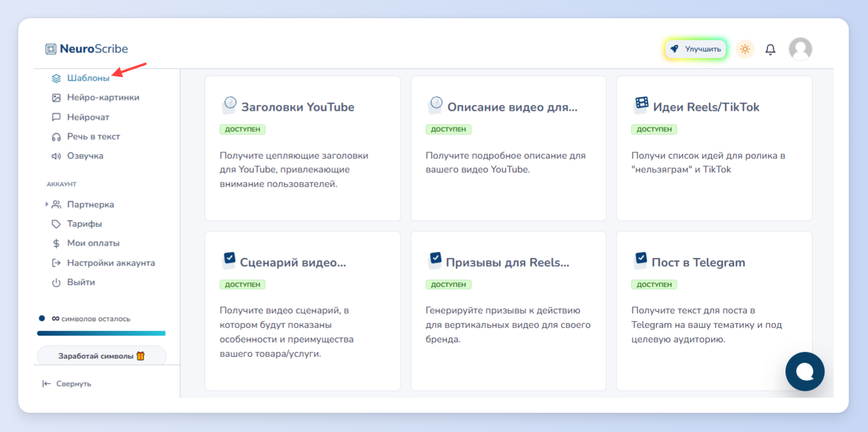The image size is (868, 432).
Task: Open the user avatar profile menu
Action: (800, 49)
